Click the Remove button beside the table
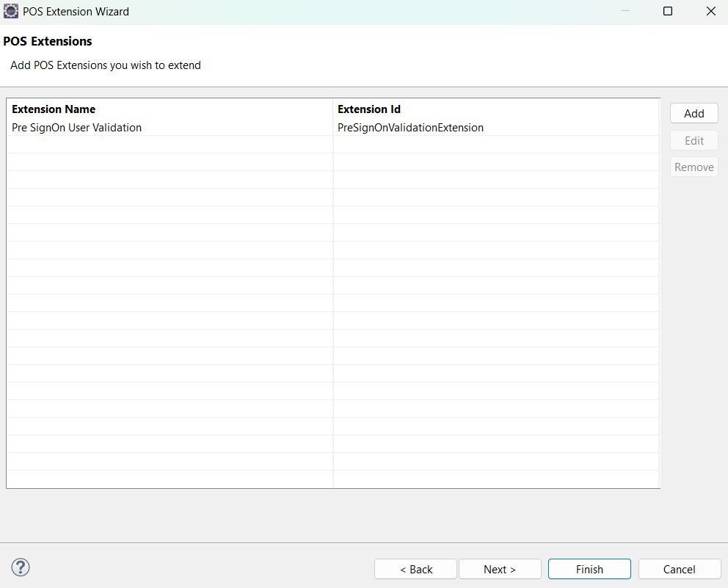728x588 pixels. (x=694, y=167)
